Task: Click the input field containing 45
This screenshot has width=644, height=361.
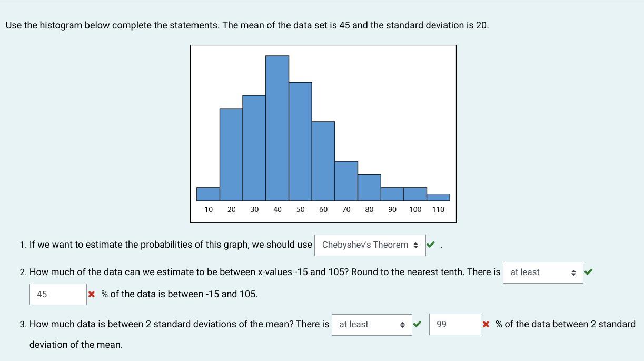Action: pos(58,294)
